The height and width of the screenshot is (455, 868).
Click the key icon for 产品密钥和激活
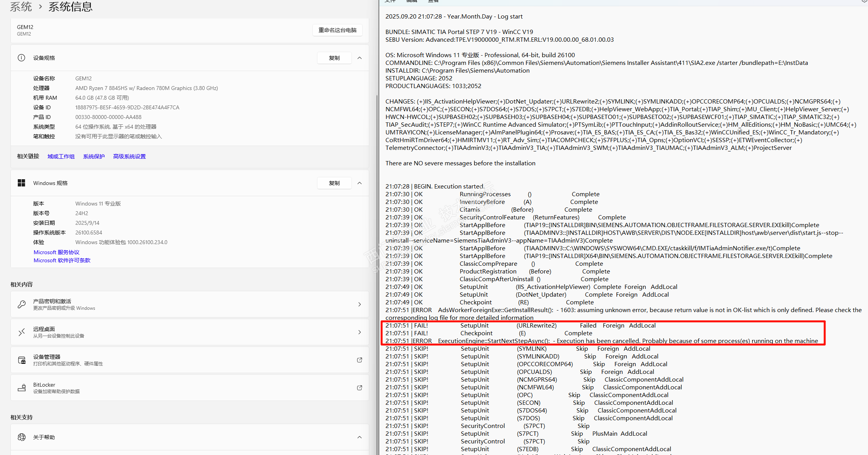click(x=22, y=304)
